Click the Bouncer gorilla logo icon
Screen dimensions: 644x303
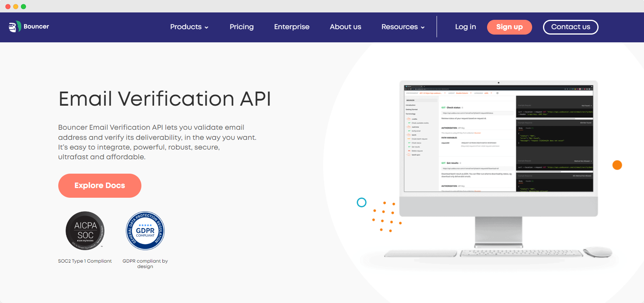pos(14,27)
